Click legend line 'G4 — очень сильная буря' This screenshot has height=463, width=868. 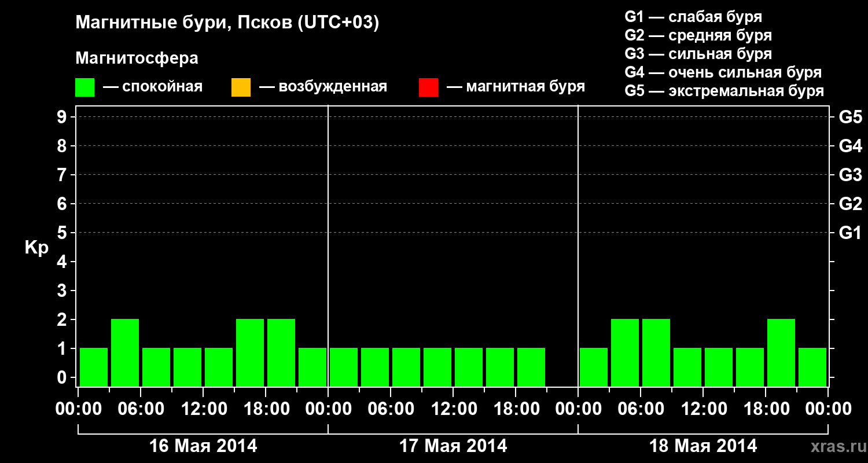pos(723,72)
